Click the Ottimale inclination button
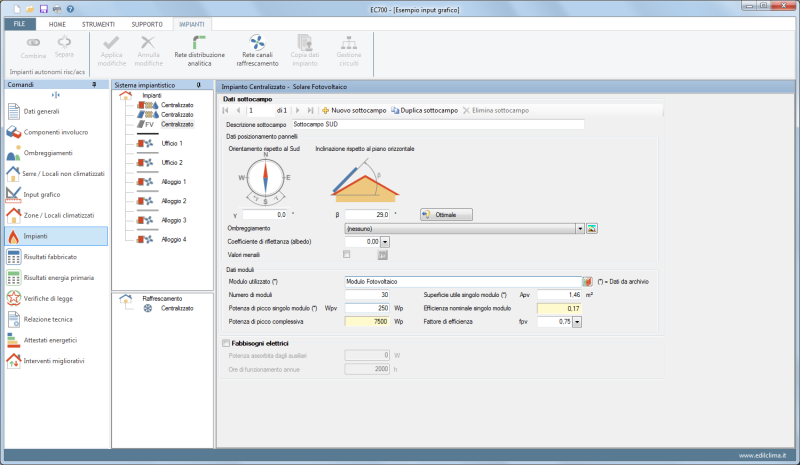800x465 pixels. pos(446,215)
